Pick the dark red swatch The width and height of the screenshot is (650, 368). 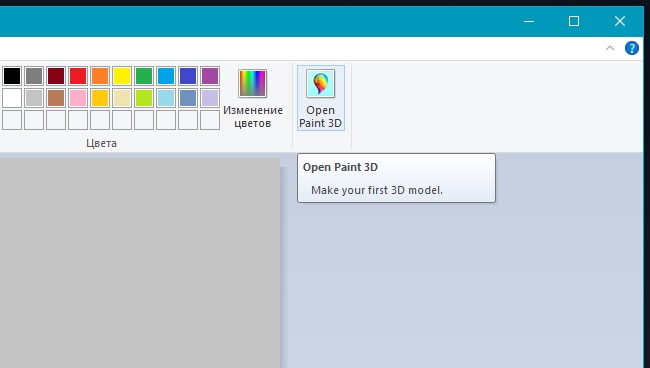click(x=56, y=76)
